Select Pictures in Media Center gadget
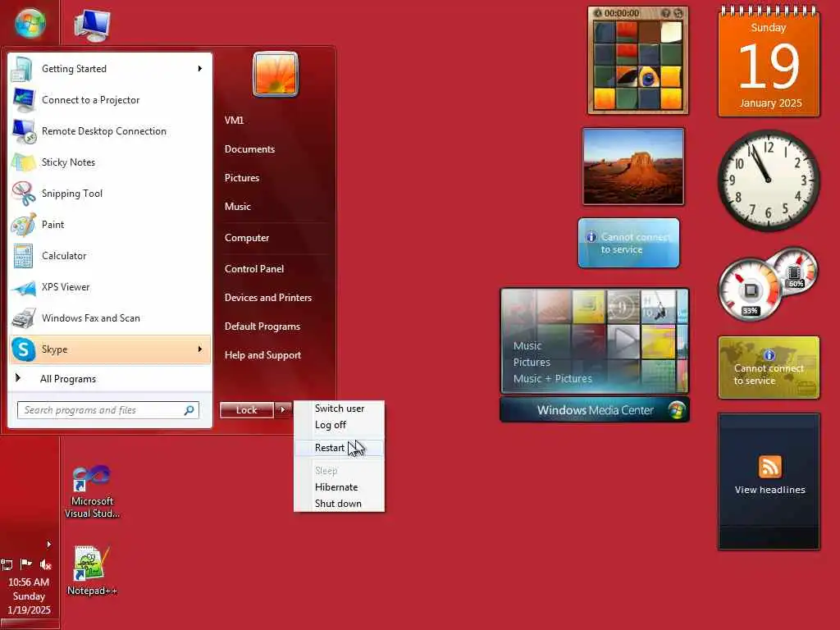840x630 pixels. pyautogui.click(x=532, y=362)
